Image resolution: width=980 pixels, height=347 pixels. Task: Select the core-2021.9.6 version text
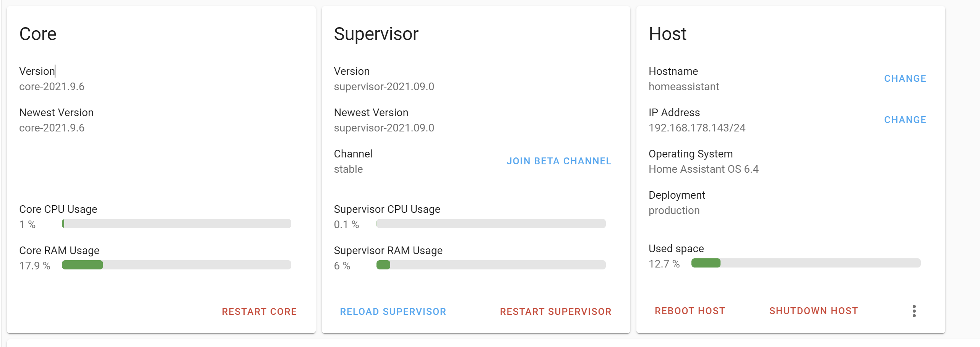pos(52,86)
